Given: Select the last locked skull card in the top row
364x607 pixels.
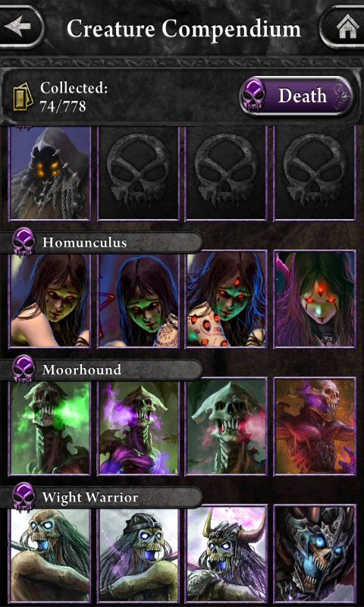Looking at the screenshot, I should tap(315, 173).
